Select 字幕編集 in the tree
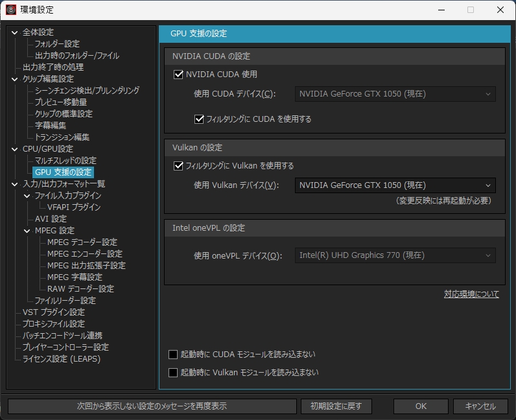Screen dimensions: 516x420 tap(51, 126)
